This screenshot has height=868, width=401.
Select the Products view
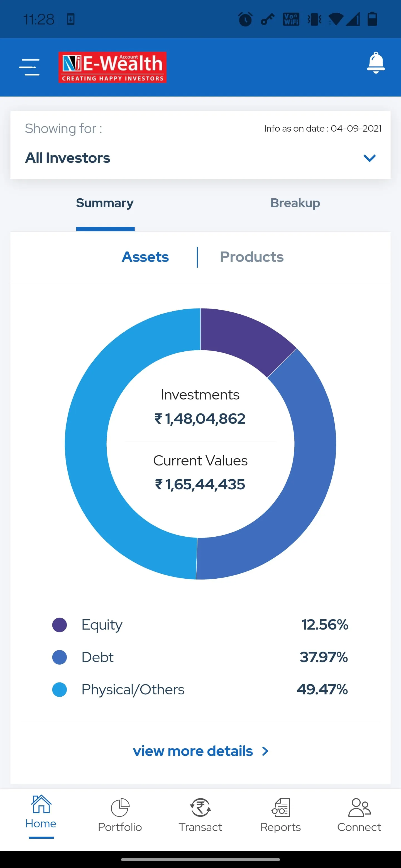[x=251, y=257]
